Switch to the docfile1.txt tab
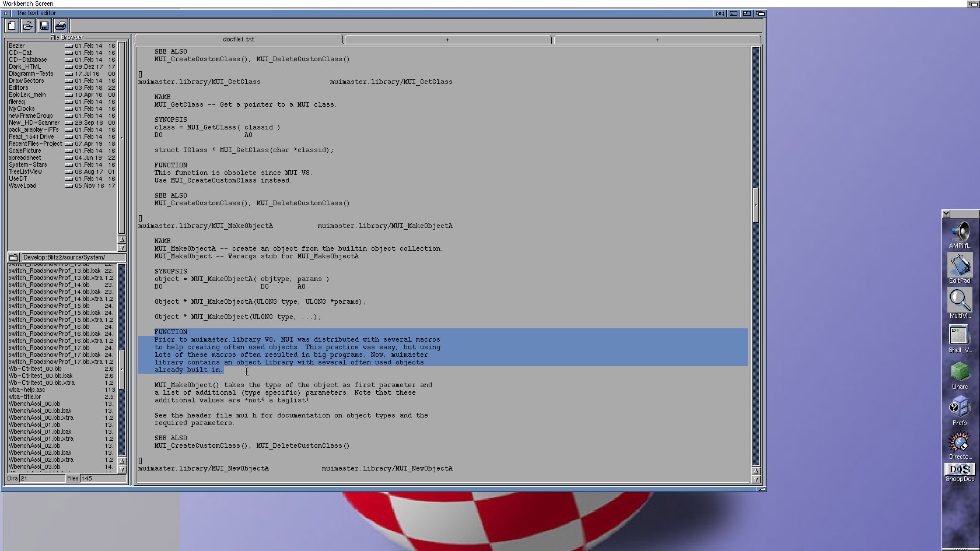Screen dimensions: 980x551 (239, 40)
